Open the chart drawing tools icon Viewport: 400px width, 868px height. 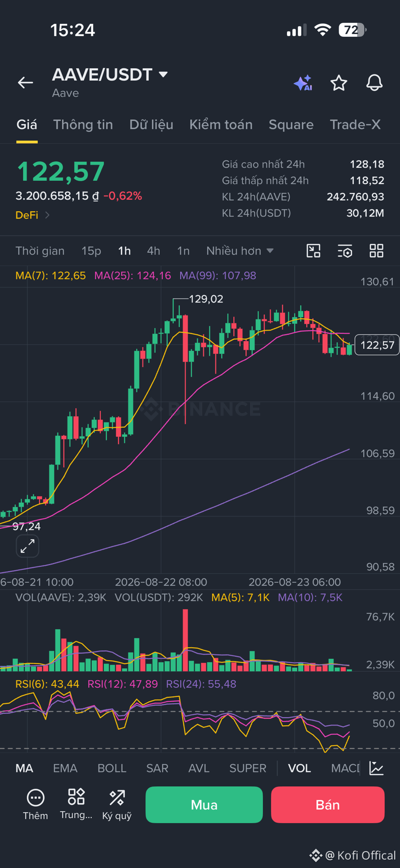coord(314,251)
